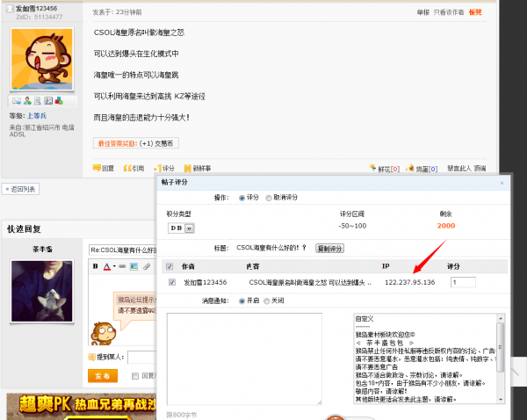Click the orange 发布 button
The width and height of the screenshot is (527, 420).
[103, 376]
